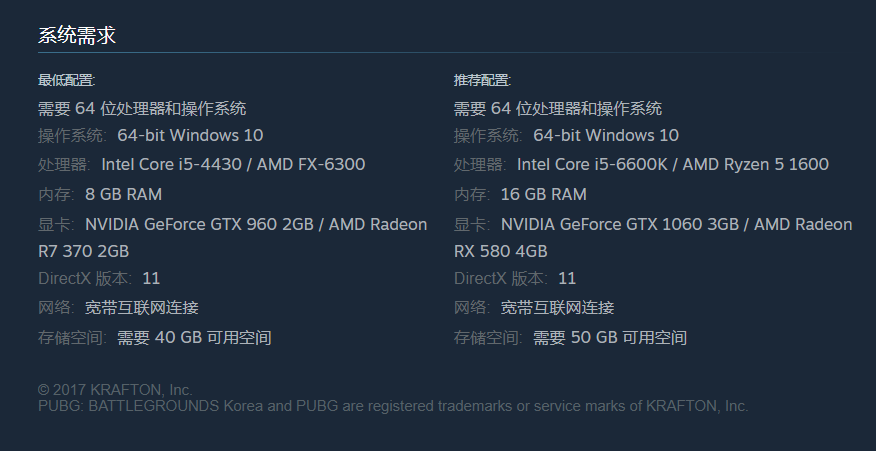
Task: Click minimum OS text 64-bit Windows 10
Action: [x=190, y=135]
